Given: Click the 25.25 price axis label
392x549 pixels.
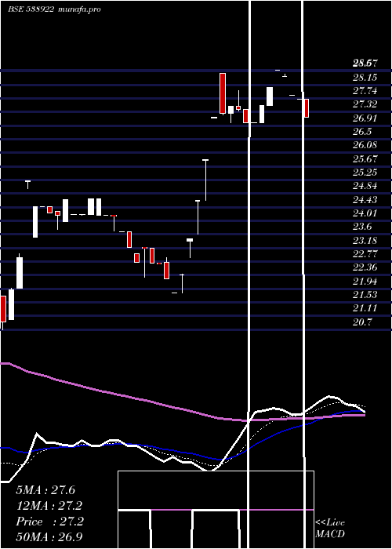Looking at the screenshot, I should tap(365, 173).
